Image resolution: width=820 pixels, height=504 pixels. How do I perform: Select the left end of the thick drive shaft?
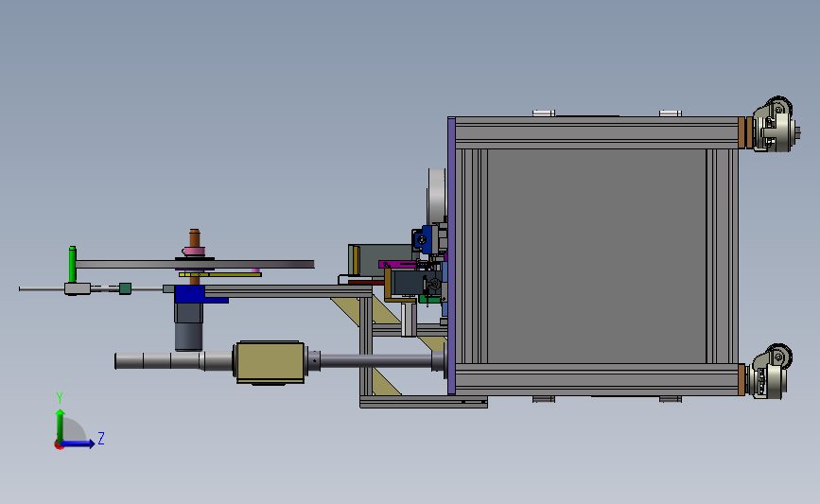129,361
